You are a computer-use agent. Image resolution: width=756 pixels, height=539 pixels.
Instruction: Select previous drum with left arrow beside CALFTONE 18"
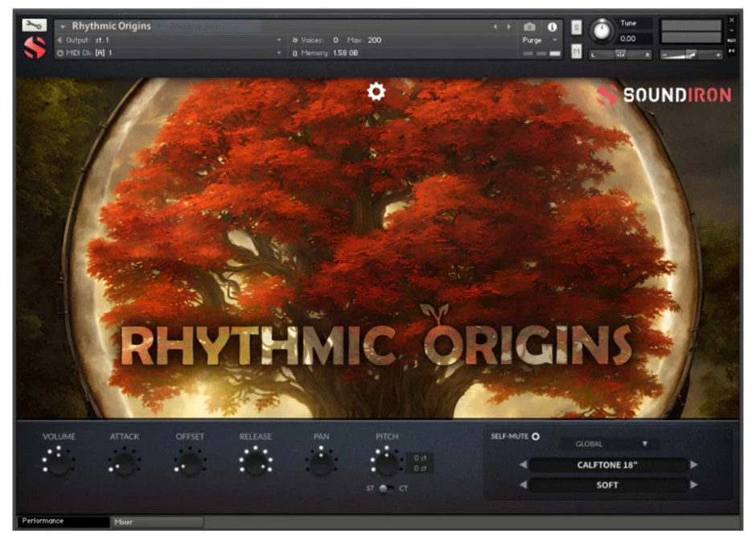pos(523,464)
